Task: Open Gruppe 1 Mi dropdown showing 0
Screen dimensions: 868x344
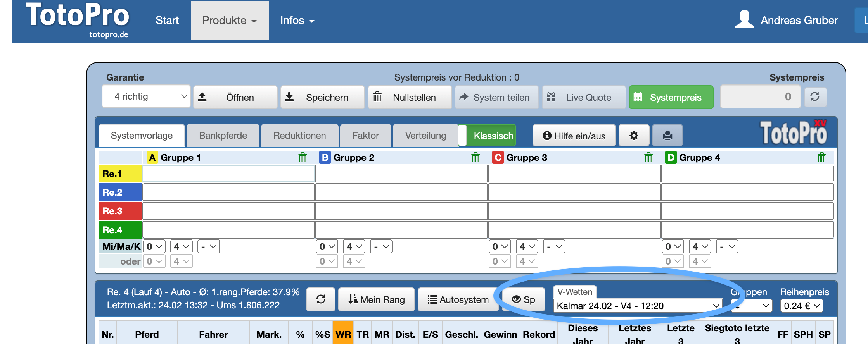Action: (x=154, y=247)
